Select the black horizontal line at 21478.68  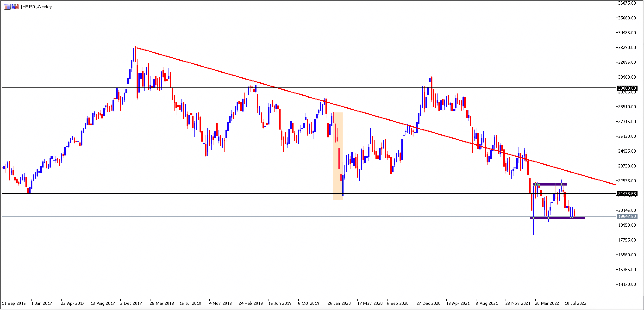[309, 193]
